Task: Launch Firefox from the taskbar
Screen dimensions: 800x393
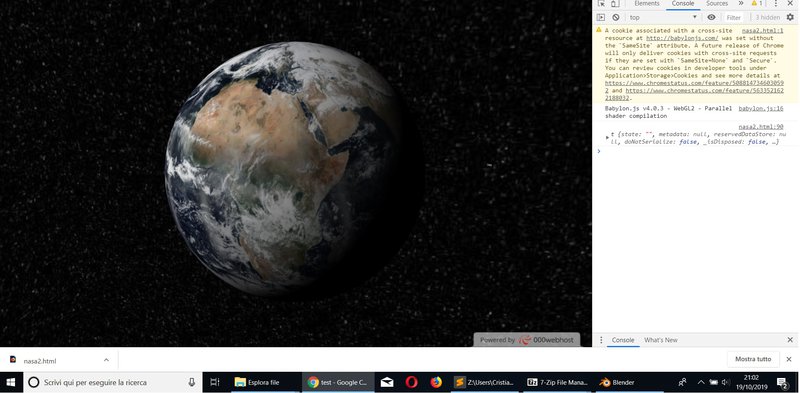Action: point(436,382)
